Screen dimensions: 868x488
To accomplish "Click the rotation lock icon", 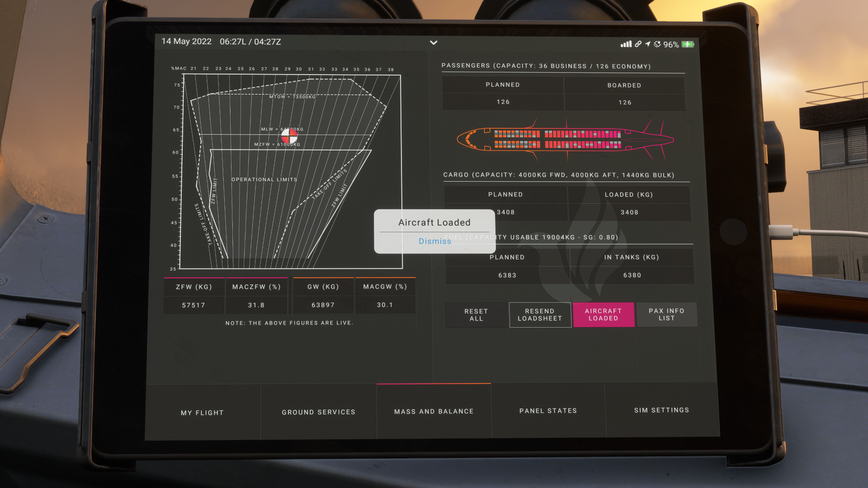I will coord(657,44).
